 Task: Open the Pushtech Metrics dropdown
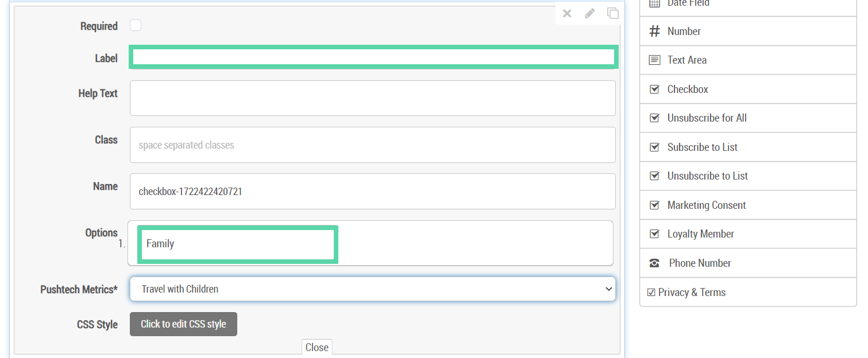373,289
